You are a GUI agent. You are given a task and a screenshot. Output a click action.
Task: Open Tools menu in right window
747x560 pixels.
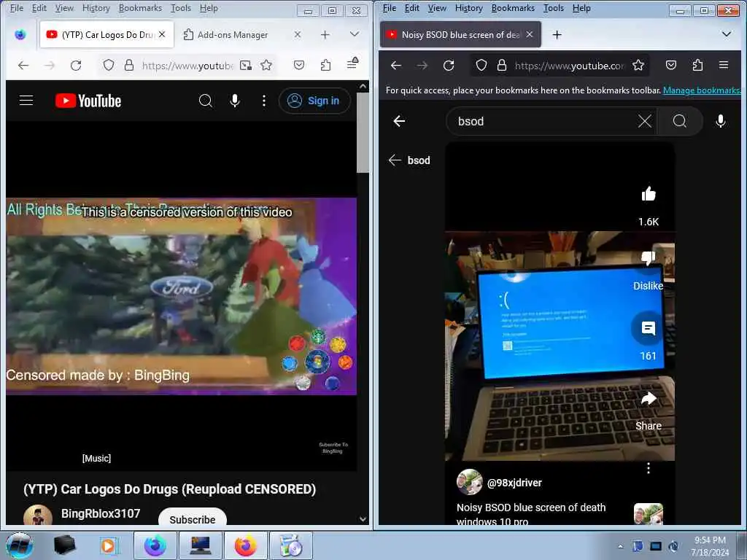554,8
